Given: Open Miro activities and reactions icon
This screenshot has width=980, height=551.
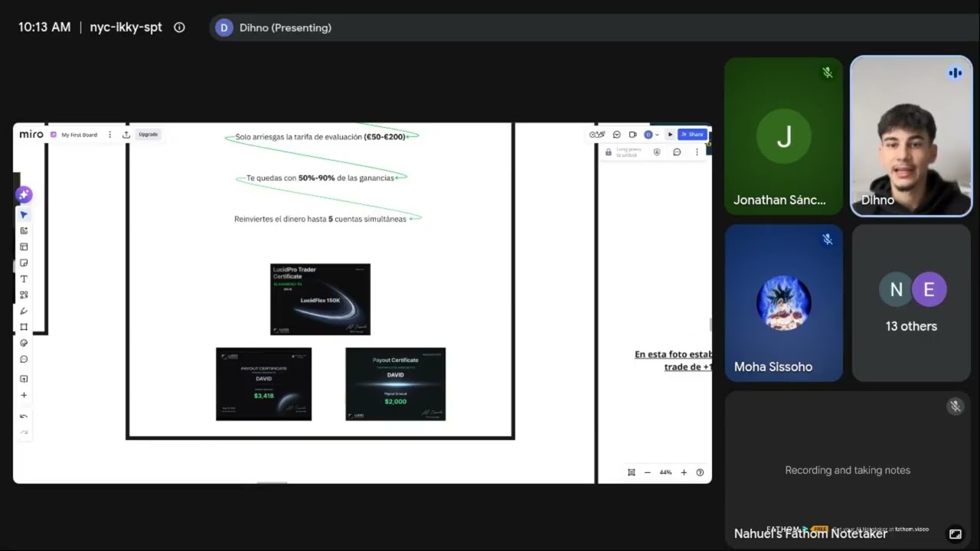Looking at the screenshot, I should point(597,135).
